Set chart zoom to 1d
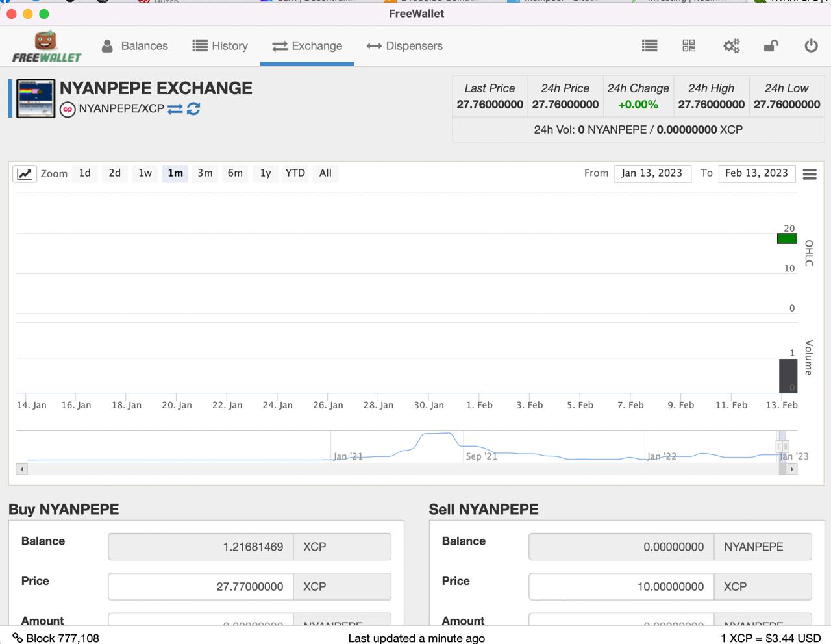This screenshot has width=831, height=644. point(85,173)
